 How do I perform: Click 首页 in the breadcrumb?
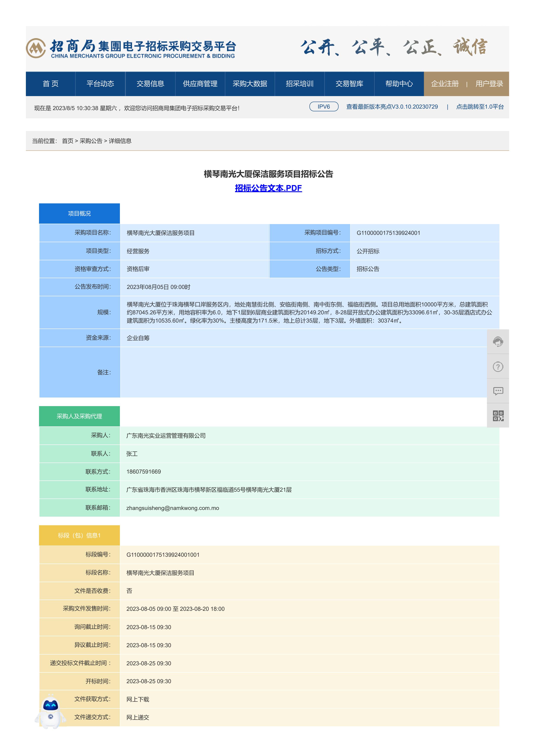tap(67, 141)
